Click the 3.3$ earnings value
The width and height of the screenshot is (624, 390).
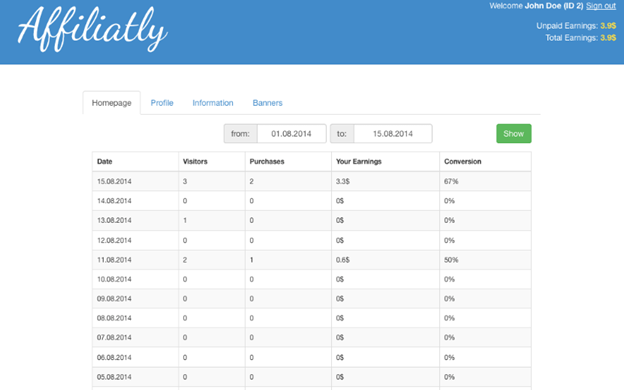click(343, 181)
